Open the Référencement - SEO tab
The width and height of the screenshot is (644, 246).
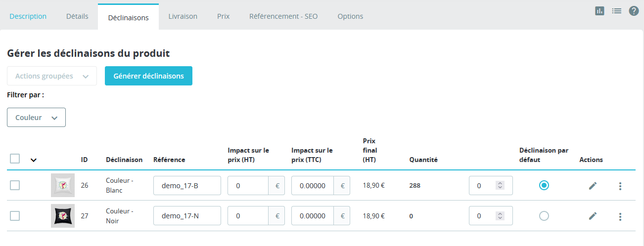click(283, 16)
